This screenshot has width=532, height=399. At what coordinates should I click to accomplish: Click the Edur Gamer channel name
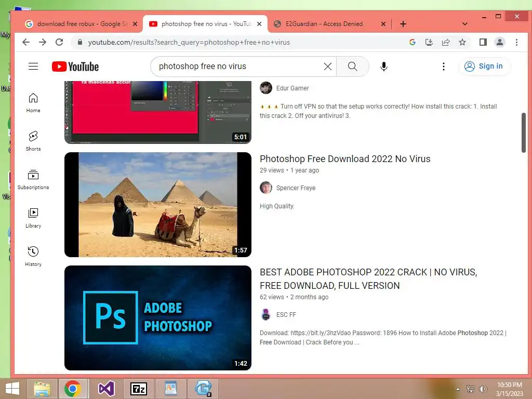[x=292, y=88]
